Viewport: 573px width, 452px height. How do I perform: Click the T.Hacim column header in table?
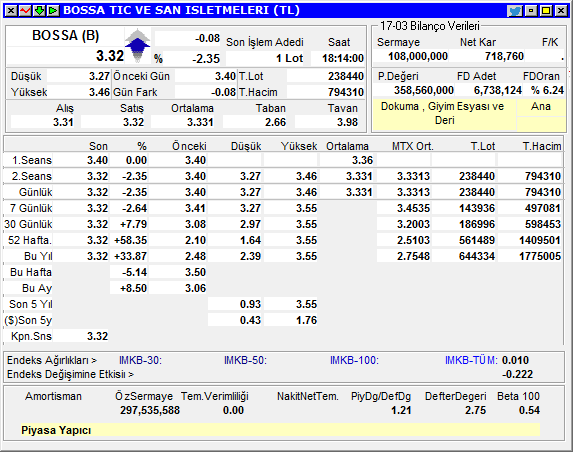542,146
